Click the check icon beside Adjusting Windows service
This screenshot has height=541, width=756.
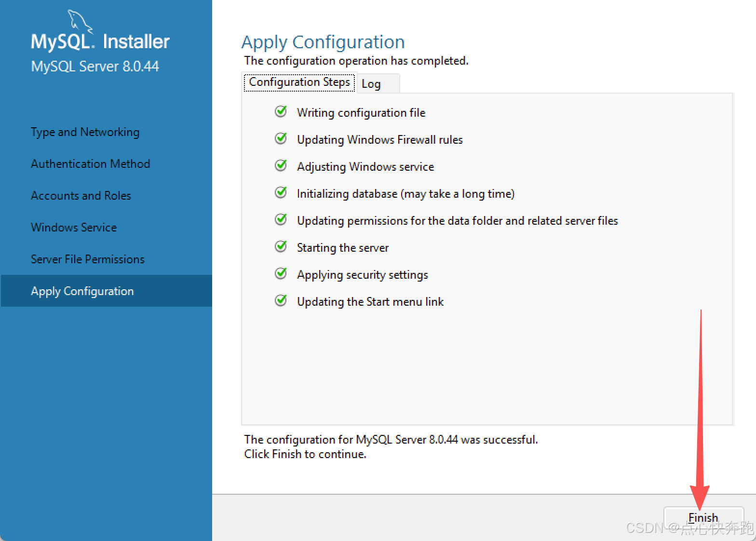click(281, 166)
